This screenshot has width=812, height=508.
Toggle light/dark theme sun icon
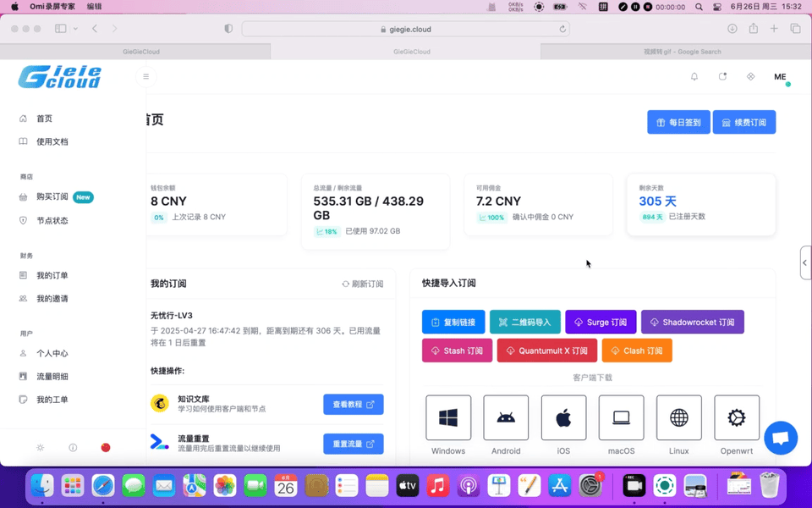(x=41, y=447)
